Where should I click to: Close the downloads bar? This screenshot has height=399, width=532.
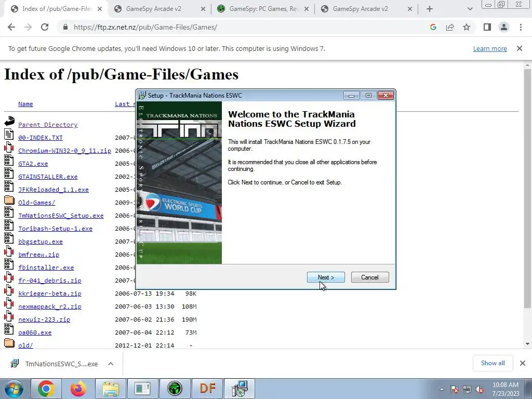tap(523, 363)
